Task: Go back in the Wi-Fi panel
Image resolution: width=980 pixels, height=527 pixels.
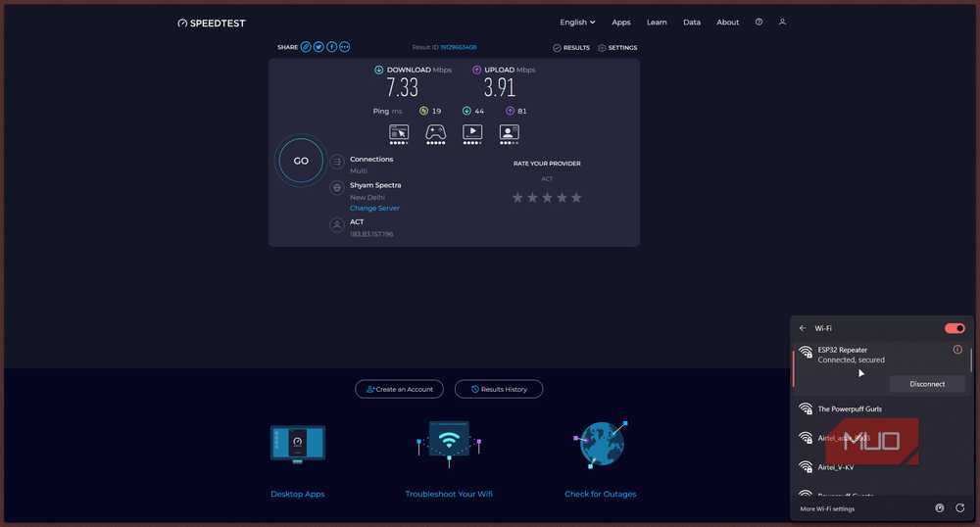Action: point(803,328)
